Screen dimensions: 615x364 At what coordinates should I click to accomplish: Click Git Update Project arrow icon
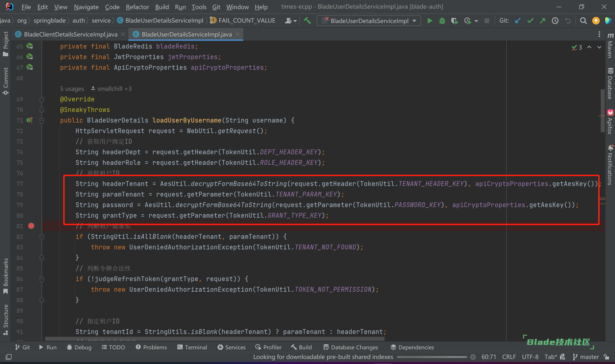(518, 21)
